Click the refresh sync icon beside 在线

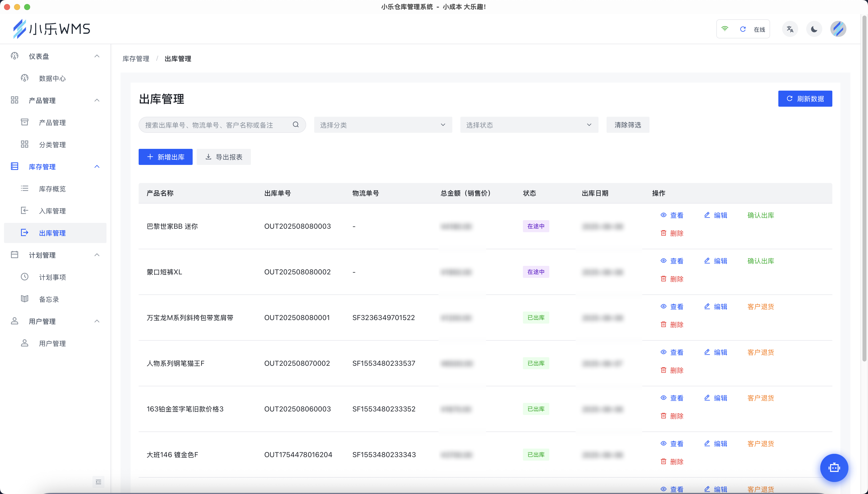742,29
